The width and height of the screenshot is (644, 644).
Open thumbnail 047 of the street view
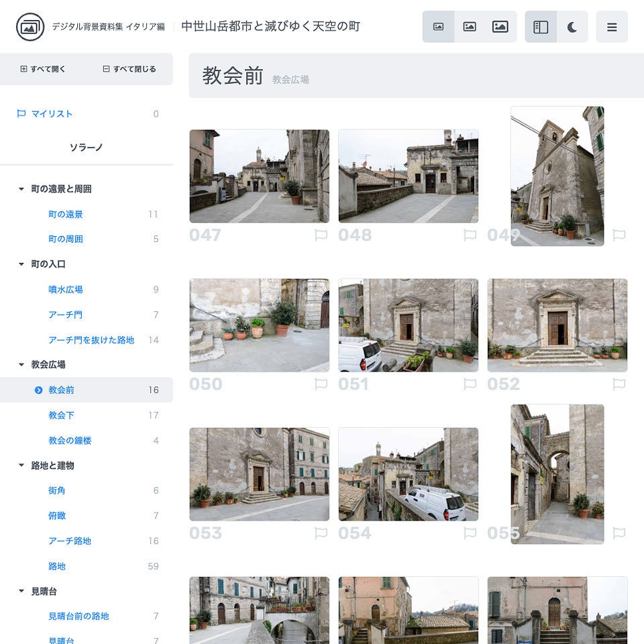[259, 176]
